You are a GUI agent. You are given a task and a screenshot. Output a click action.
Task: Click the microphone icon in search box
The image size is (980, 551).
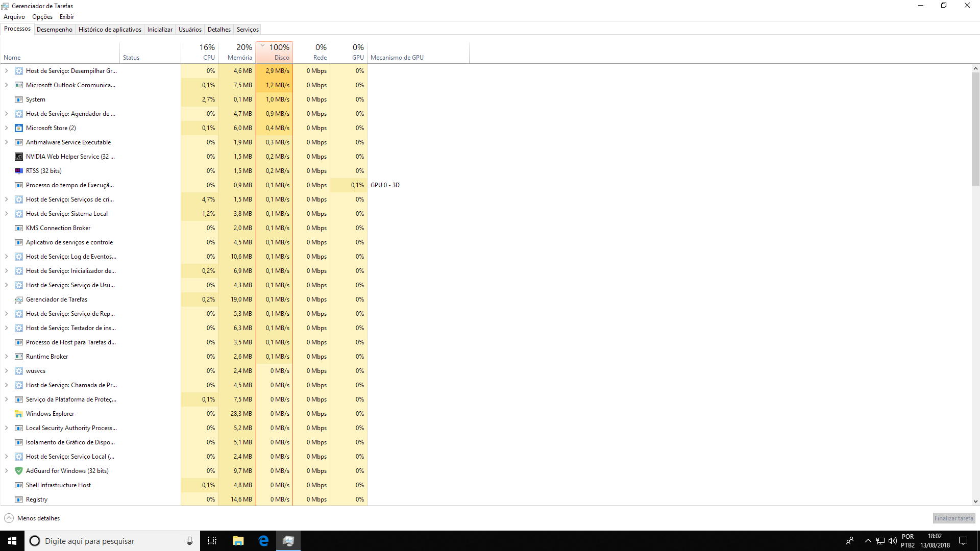click(x=189, y=541)
